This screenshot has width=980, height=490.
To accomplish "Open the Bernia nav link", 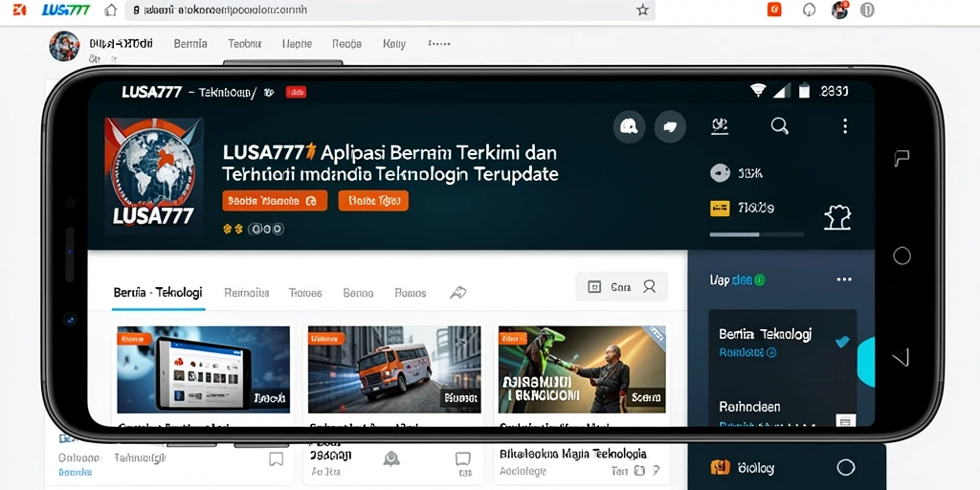I will click(190, 44).
